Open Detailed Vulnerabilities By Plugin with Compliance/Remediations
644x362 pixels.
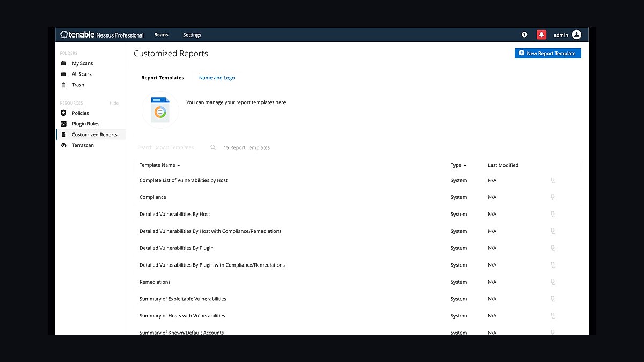[212, 265]
